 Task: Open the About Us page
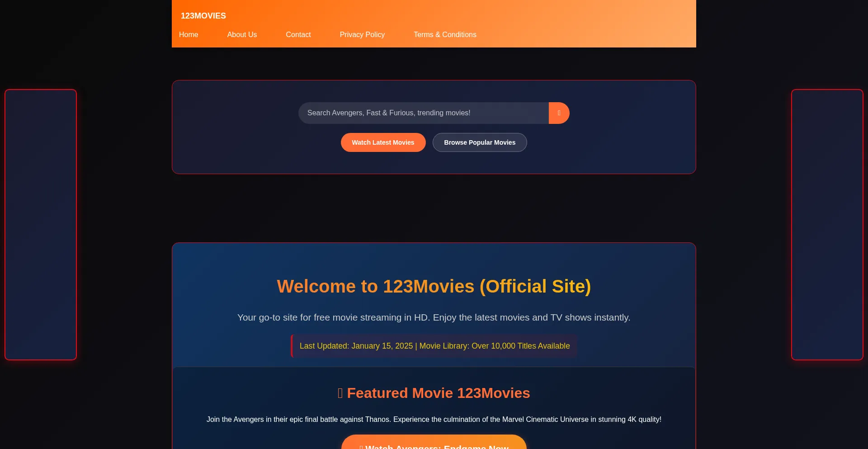click(x=242, y=35)
